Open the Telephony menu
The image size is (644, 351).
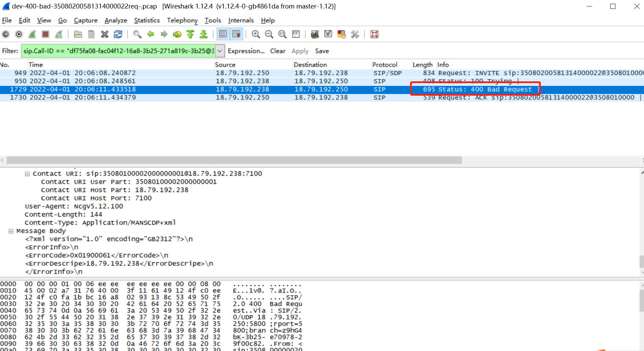[182, 20]
